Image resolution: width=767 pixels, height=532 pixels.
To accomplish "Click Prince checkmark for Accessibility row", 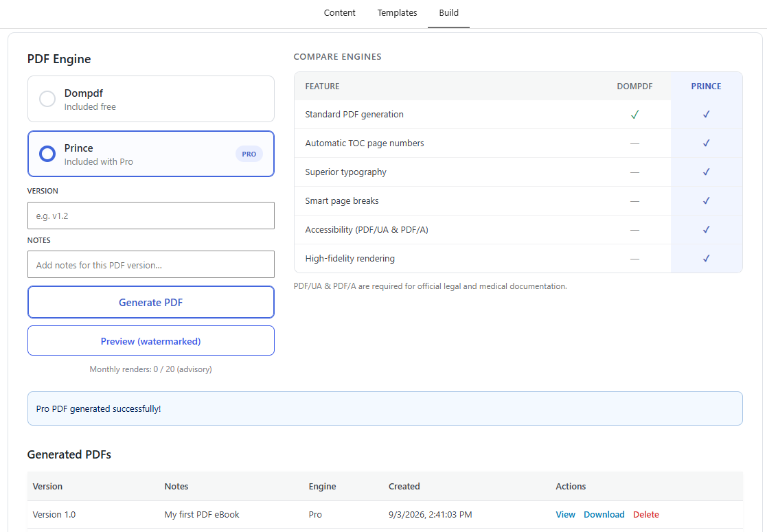I will click(x=706, y=230).
